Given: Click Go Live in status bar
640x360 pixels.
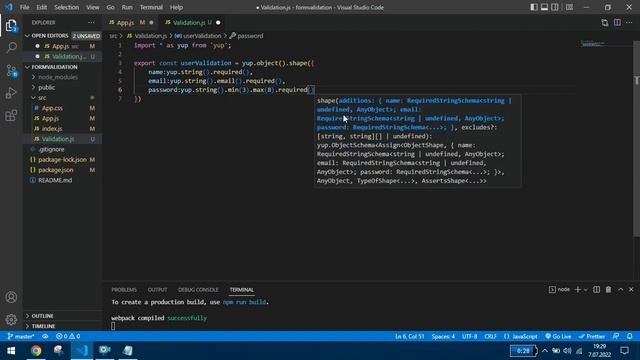Looking at the screenshot, I should [x=558, y=336].
